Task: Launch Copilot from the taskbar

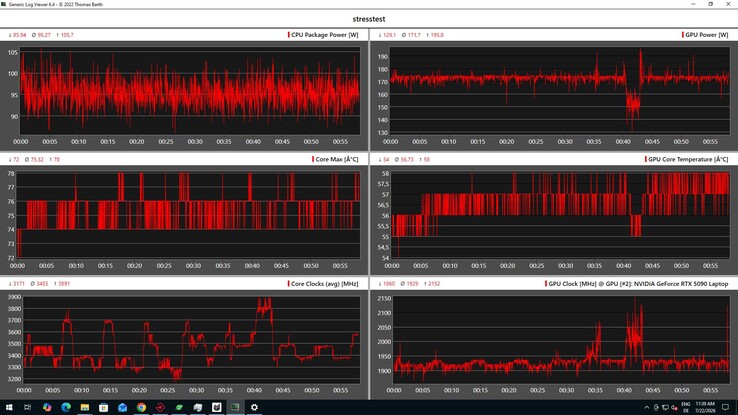Action: [x=47, y=407]
